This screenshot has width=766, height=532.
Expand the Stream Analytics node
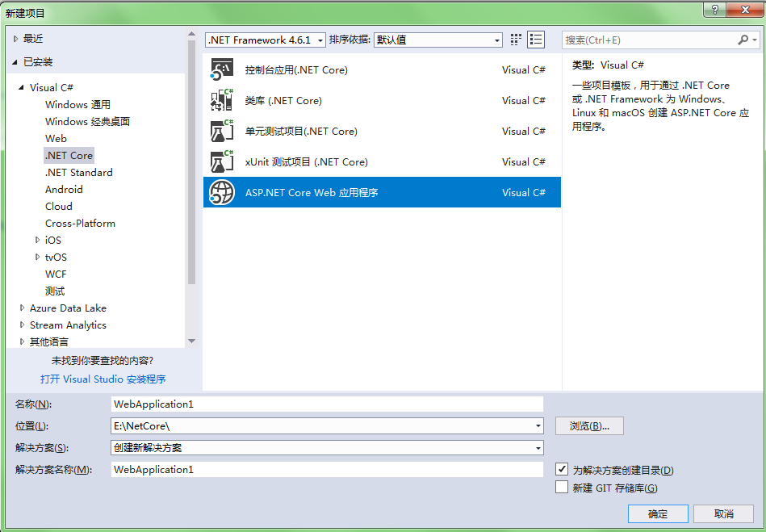(x=22, y=325)
